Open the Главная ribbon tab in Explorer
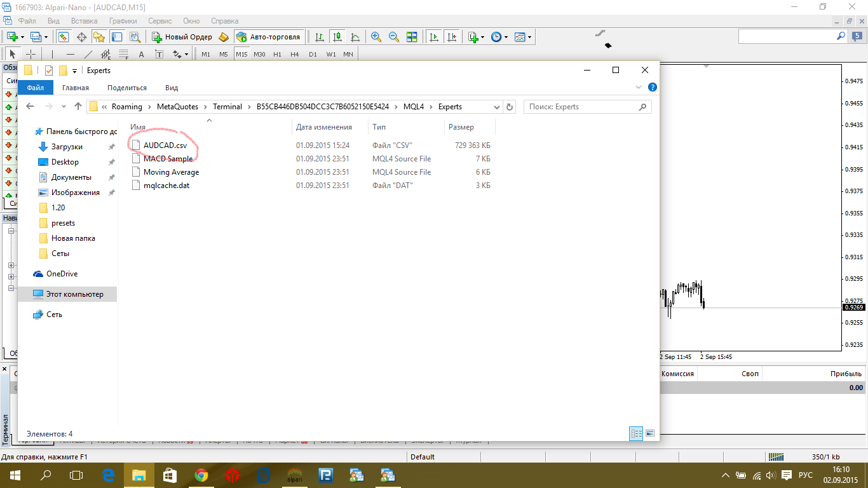The width and height of the screenshot is (868, 488). [x=76, y=88]
